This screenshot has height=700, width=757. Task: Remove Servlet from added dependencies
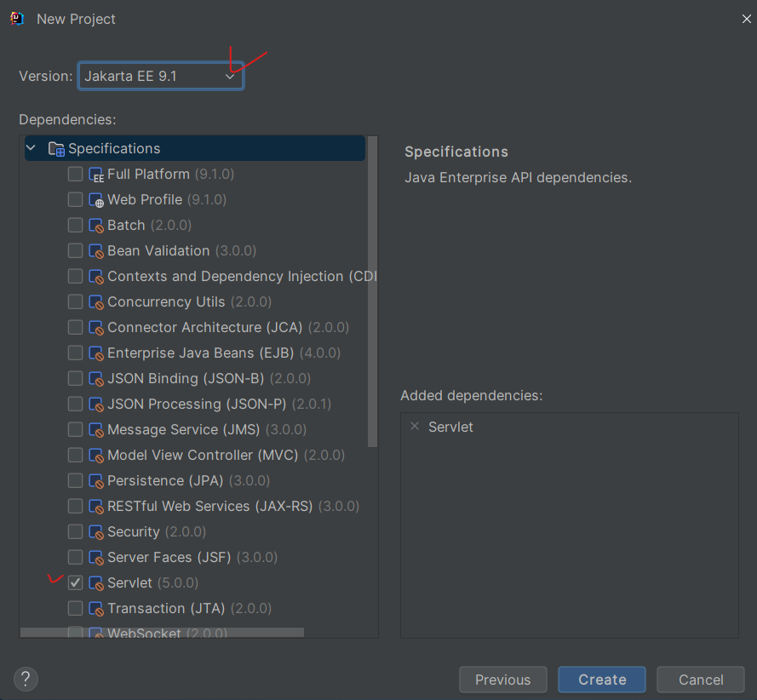coord(414,427)
